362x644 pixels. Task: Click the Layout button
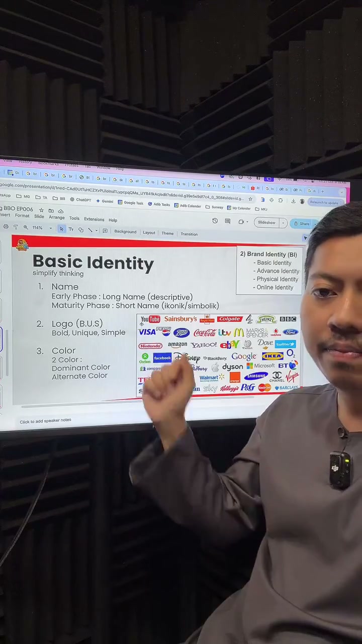pyautogui.click(x=149, y=232)
